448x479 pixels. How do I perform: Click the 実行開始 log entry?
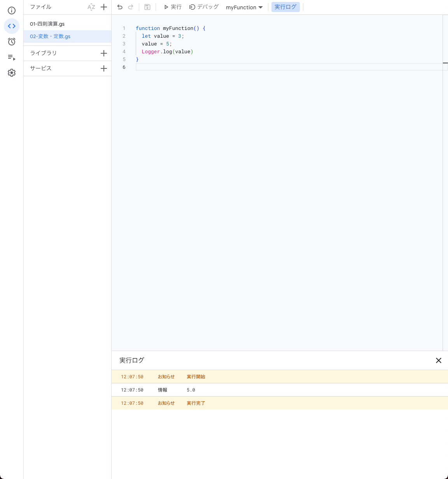[x=280, y=377]
